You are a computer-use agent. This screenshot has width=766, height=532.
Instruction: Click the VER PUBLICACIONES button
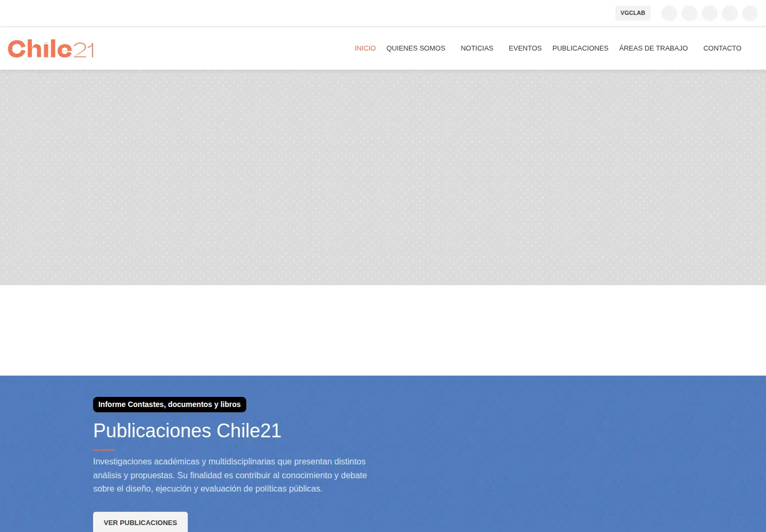coord(140,522)
